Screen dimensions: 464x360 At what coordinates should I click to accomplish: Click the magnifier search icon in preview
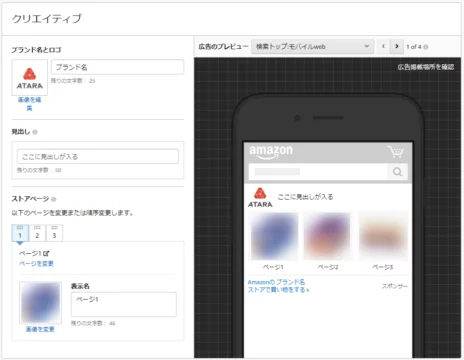(x=397, y=172)
